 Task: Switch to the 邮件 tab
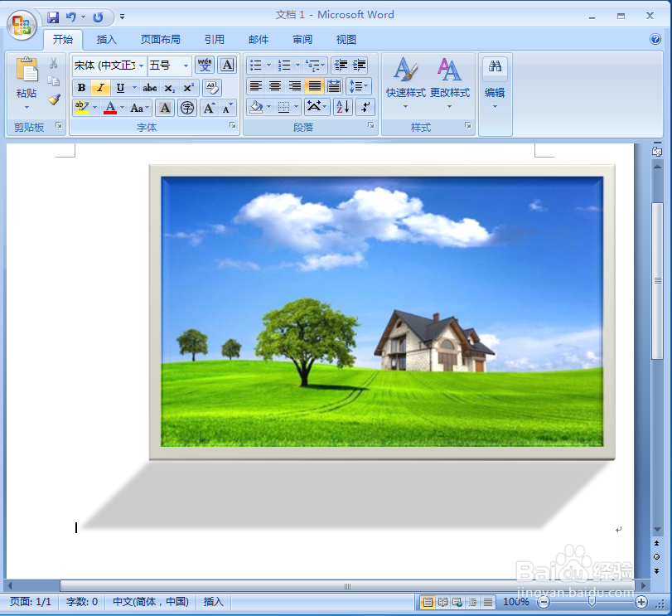click(x=259, y=40)
